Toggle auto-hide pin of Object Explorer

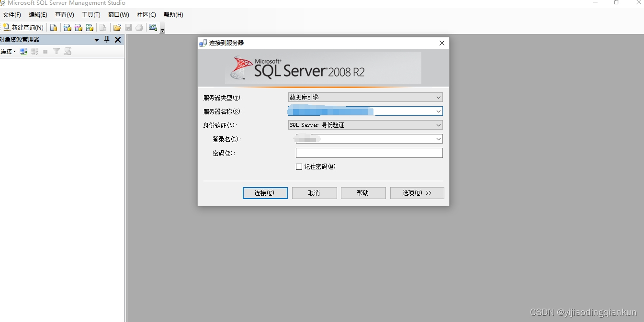[x=107, y=40]
